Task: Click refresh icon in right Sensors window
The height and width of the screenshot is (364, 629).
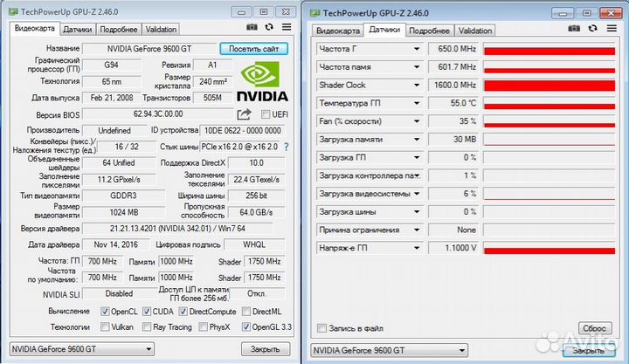Action: (592, 28)
